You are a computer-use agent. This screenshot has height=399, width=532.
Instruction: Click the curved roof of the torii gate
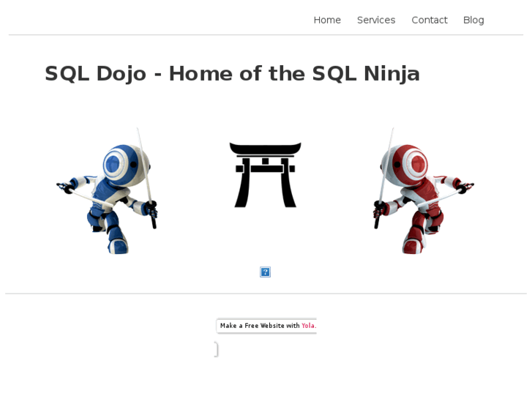(266, 149)
